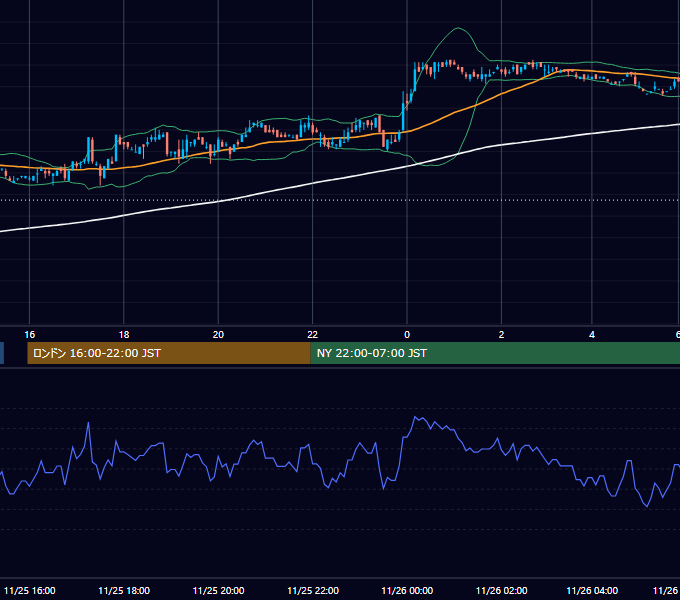680x600 pixels.
Task: Click the 11/25 20:00 time label
Action: coord(218,590)
